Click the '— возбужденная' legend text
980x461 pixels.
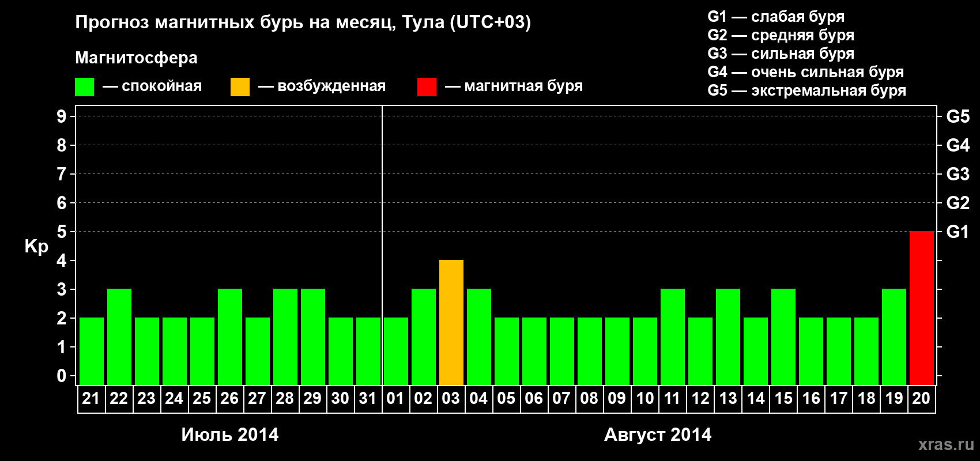coord(322,86)
